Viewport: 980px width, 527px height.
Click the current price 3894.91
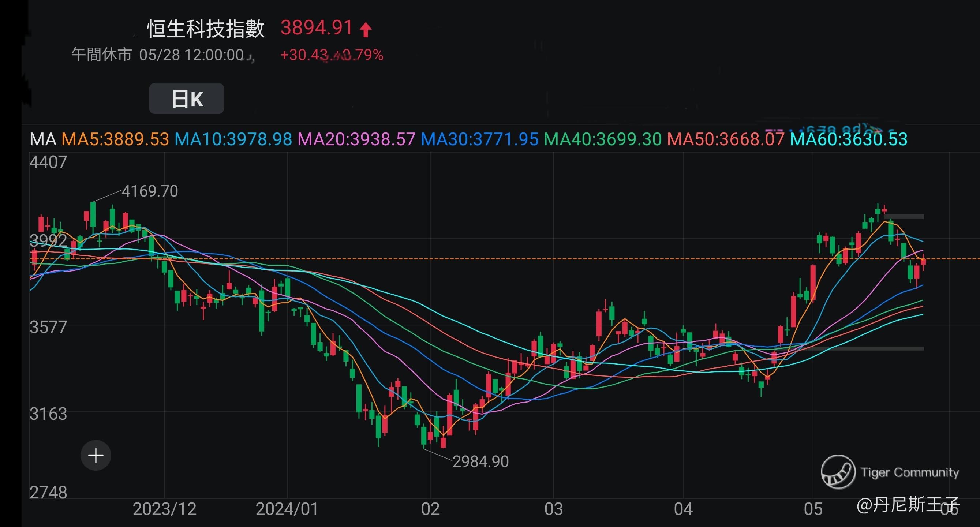coord(317,28)
